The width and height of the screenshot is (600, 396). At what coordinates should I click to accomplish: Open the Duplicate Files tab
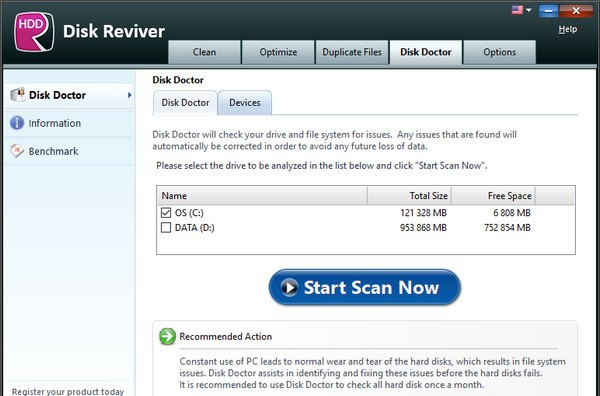[x=352, y=52]
